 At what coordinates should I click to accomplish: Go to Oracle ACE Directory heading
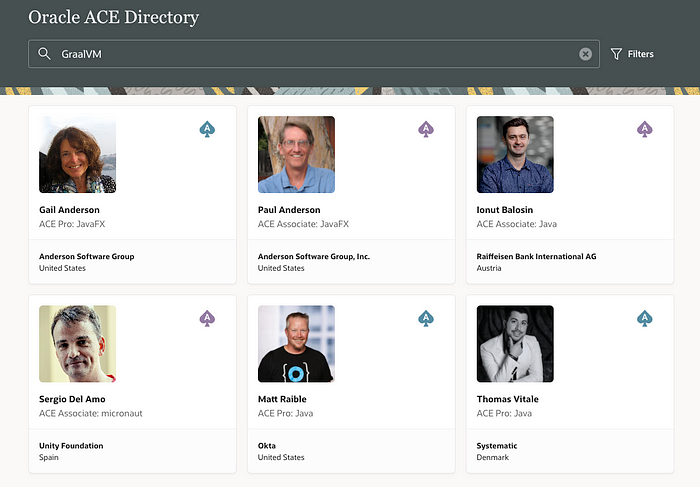pos(113,17)
